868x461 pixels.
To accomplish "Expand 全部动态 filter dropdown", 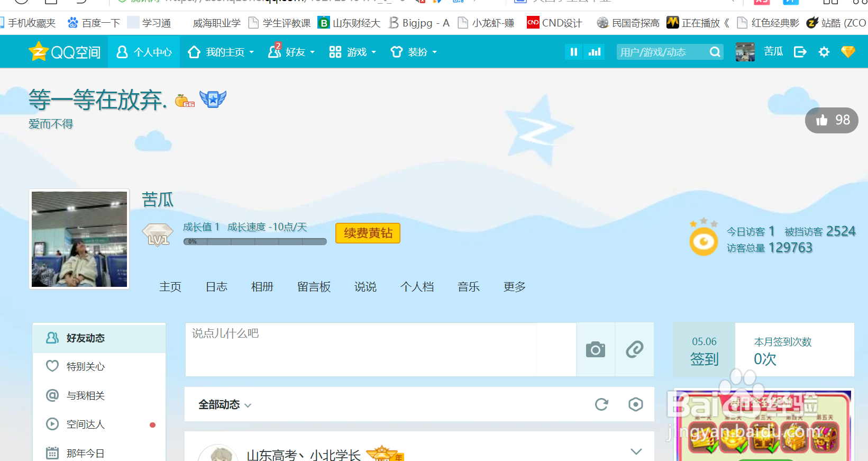I will coord(225,405).
